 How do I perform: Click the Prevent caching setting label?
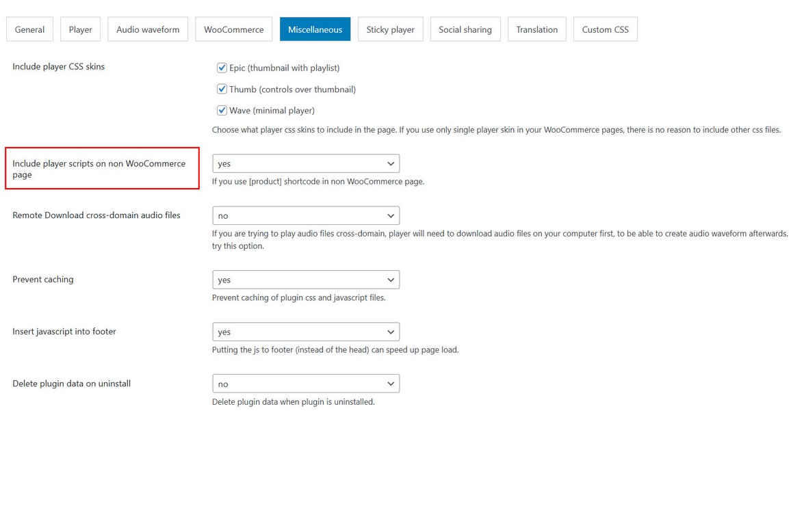(43, 279)
